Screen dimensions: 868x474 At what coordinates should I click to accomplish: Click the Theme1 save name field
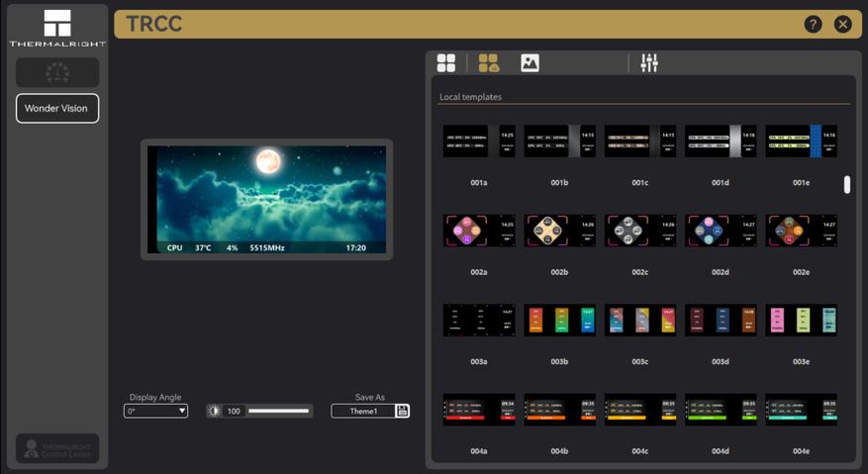click(363, 411)
